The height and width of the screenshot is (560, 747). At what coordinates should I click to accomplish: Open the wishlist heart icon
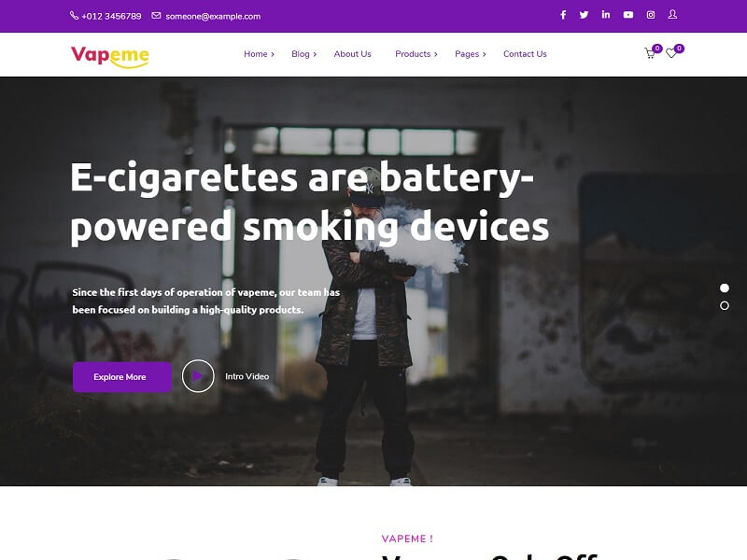click(671, 53)
